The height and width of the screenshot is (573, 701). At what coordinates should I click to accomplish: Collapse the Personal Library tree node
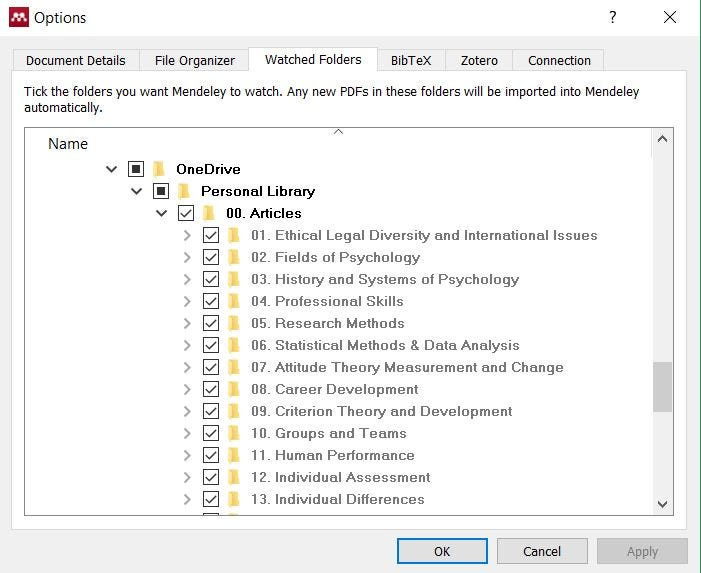point(136,191)
